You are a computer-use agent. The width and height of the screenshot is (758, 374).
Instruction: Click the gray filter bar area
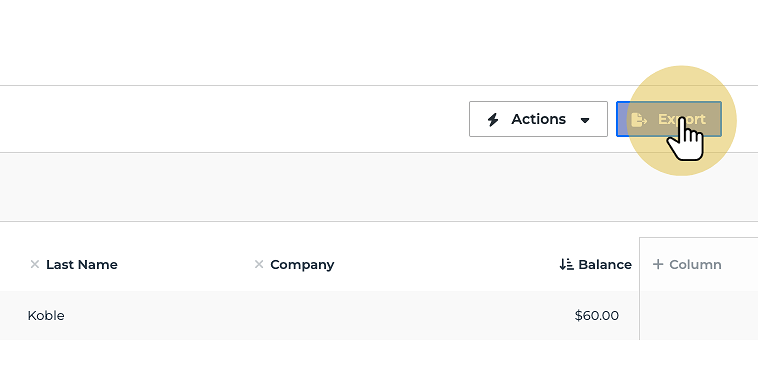click(x=379, y=187)
